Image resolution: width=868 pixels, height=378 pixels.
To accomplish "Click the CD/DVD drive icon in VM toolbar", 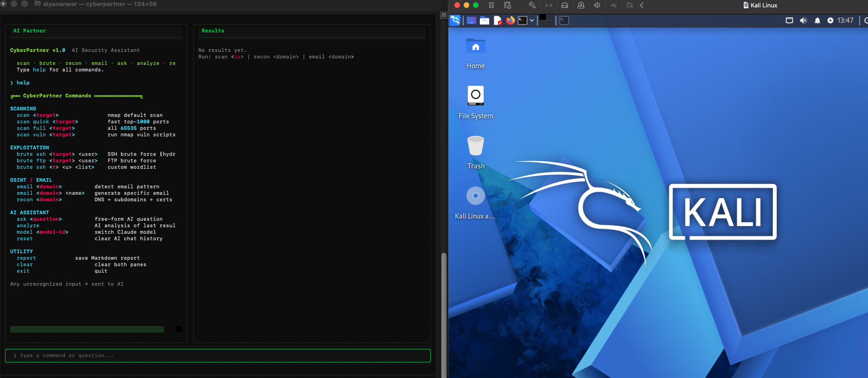I will click(581, 6).
